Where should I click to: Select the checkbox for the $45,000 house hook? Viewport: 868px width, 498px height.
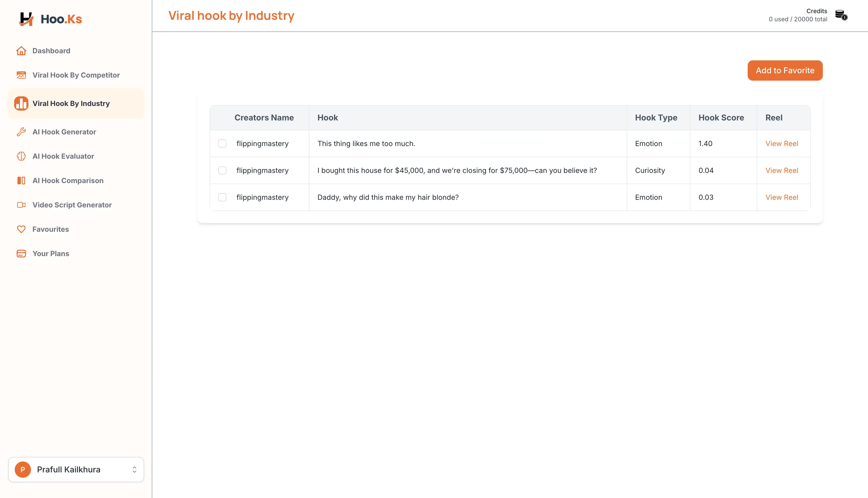[x=223, y=170]
